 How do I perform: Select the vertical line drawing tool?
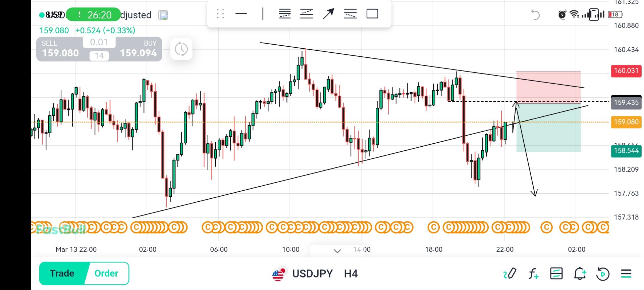click(x=263, y=14)
